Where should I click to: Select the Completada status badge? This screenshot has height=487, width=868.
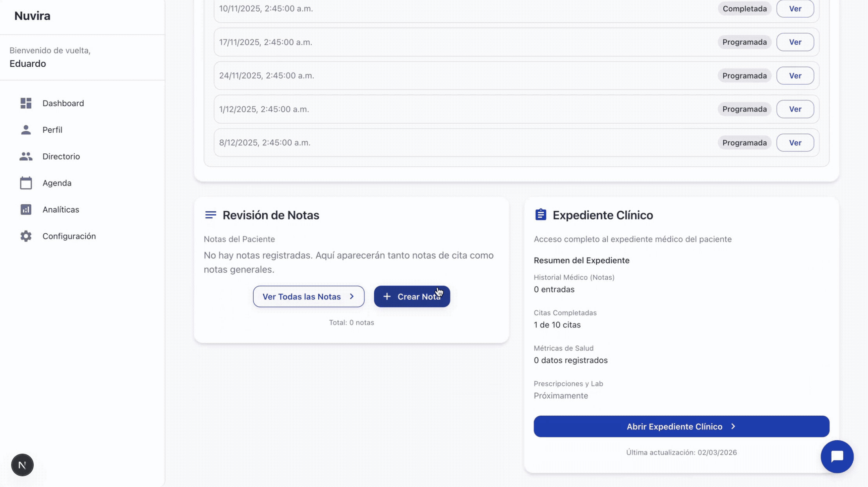744,8
